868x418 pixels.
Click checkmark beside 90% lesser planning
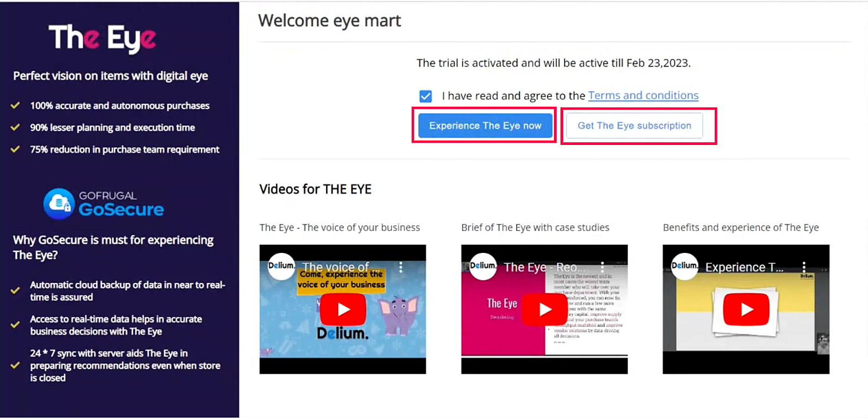point(15,127)
